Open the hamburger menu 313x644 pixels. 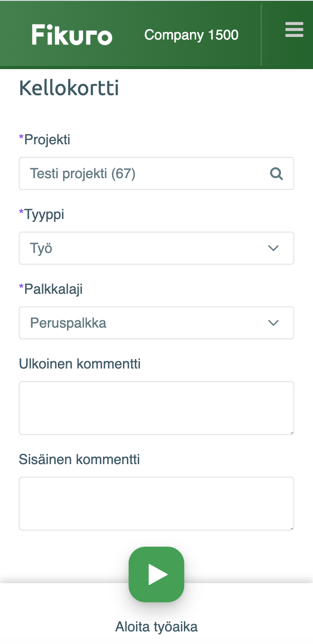point(294,30)
